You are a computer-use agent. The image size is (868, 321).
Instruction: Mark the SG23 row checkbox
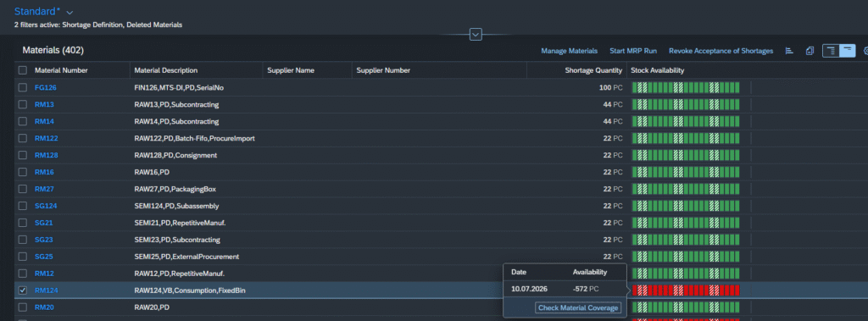click(x=22, y=240)
